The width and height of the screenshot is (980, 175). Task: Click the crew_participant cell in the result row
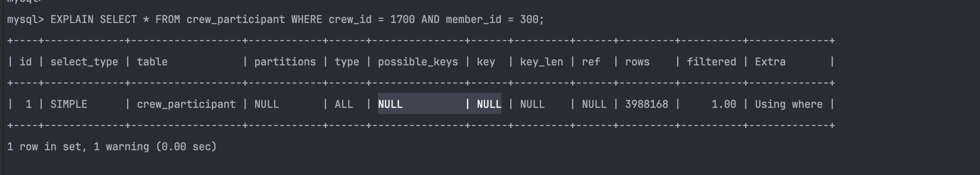[186, 104]
